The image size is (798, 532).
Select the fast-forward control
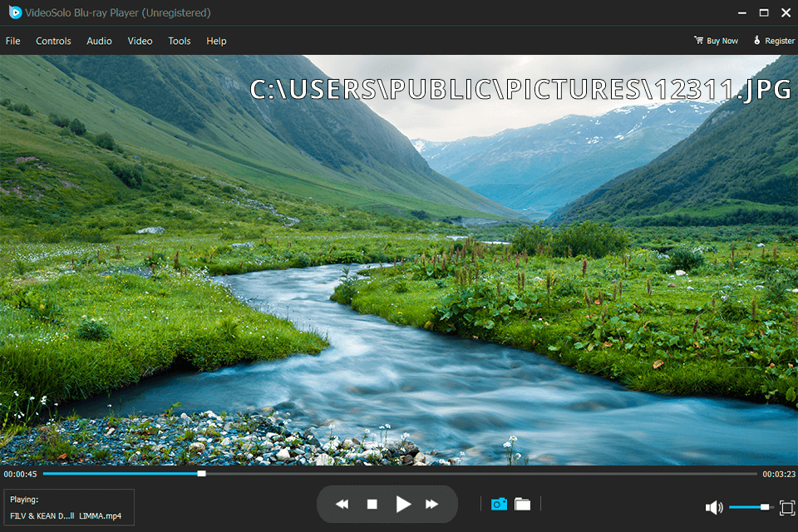[431, 503]
